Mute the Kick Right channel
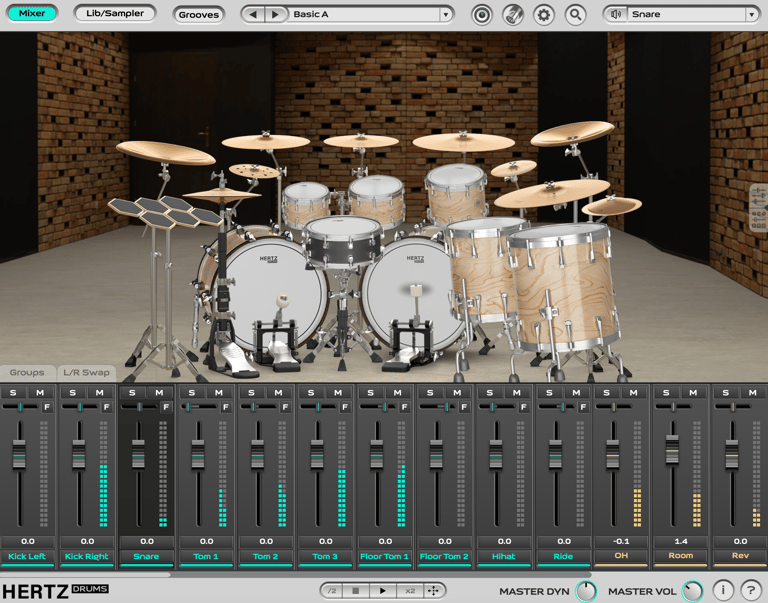 (x=99, y=393)
